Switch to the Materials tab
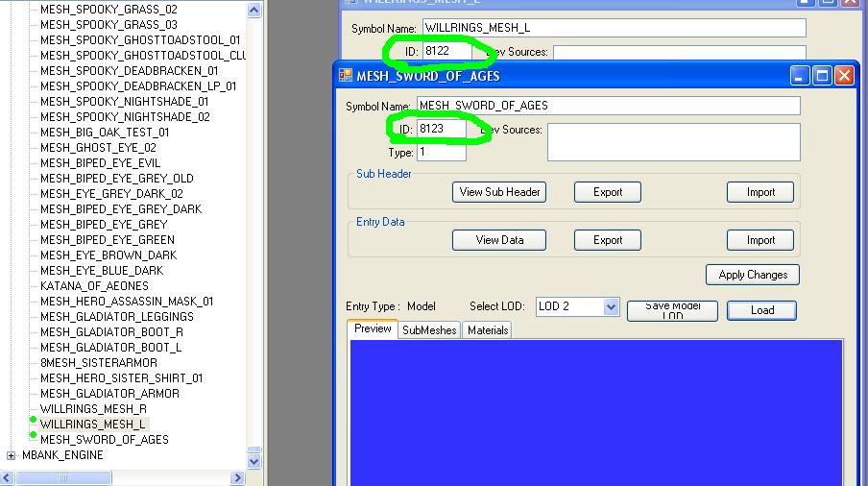The height and width of the screenshot is (486, 868). tap(488, 330)
